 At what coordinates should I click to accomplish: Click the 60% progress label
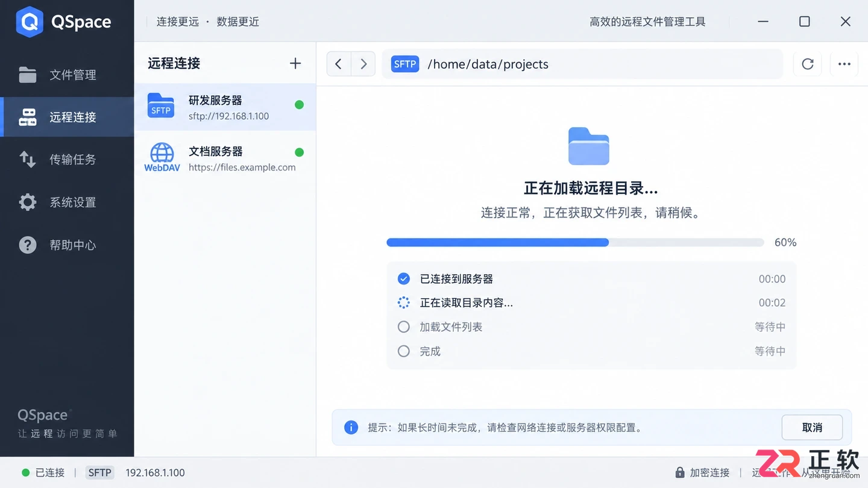point(785,242)
